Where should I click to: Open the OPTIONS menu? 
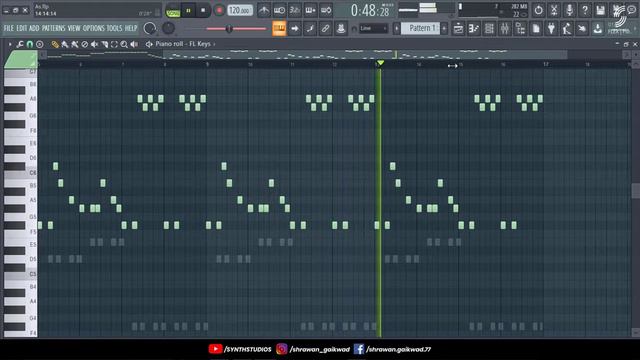coord(94,28)
